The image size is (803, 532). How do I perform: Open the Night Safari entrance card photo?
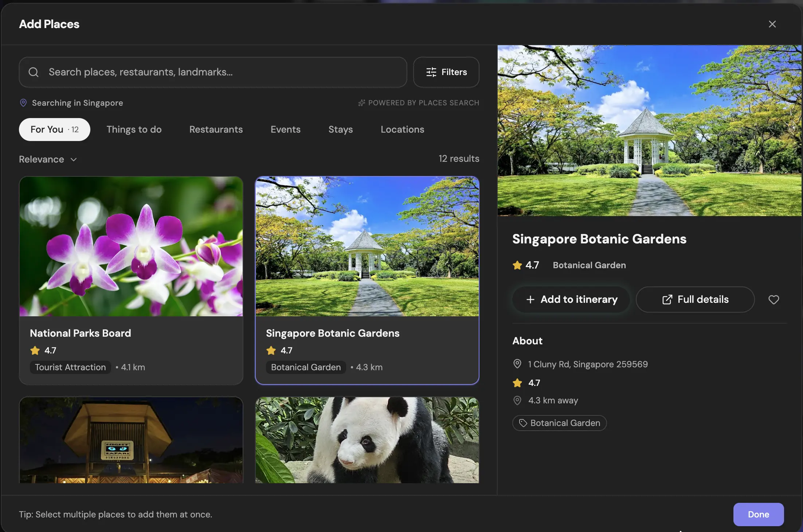pyautogui.click(x=131, y=440)
